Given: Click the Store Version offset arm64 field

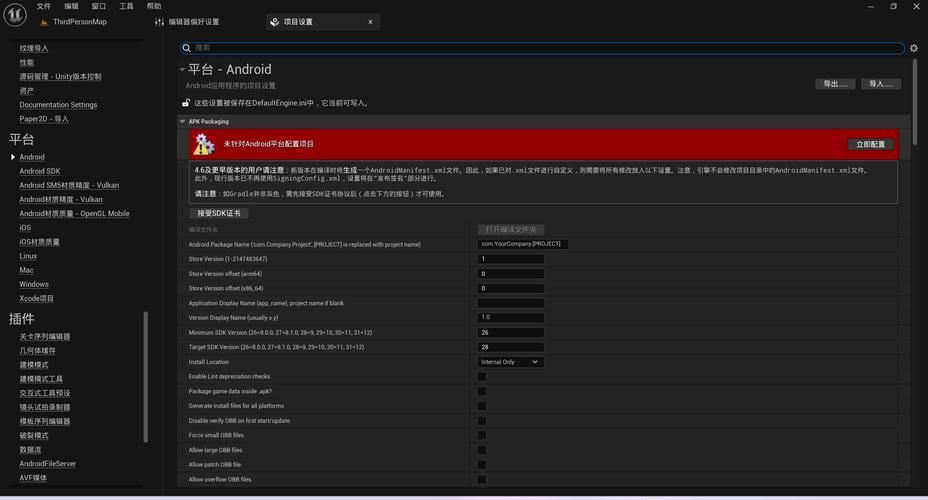Looking at the screenshot, I should [x=511, y=274].
